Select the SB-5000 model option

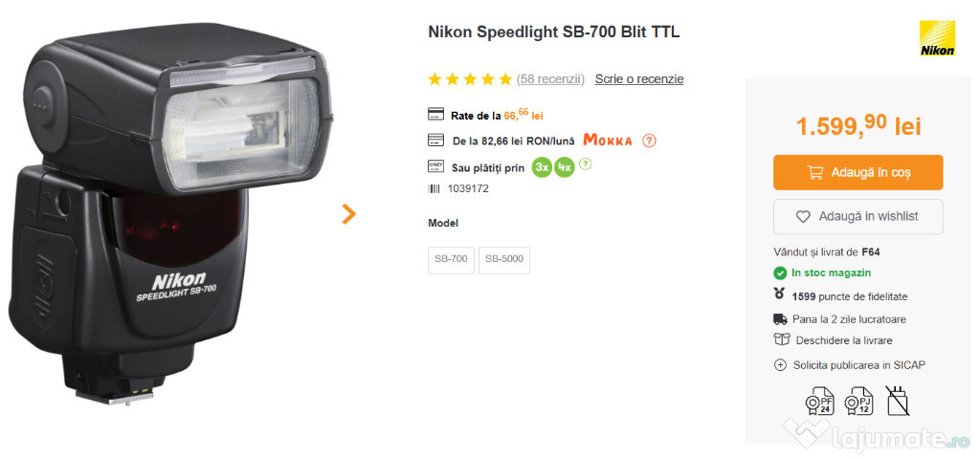point(504,260)
